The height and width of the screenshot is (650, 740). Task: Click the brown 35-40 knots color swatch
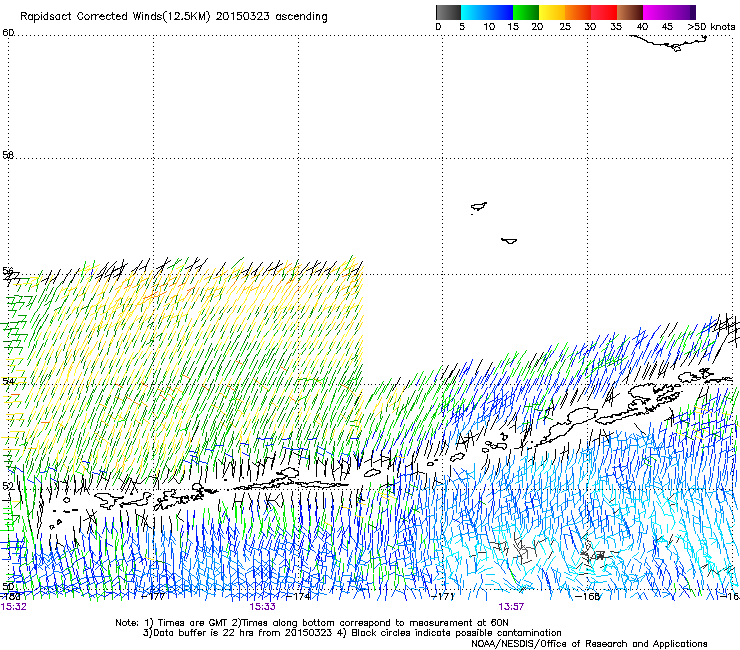[630, 12]
